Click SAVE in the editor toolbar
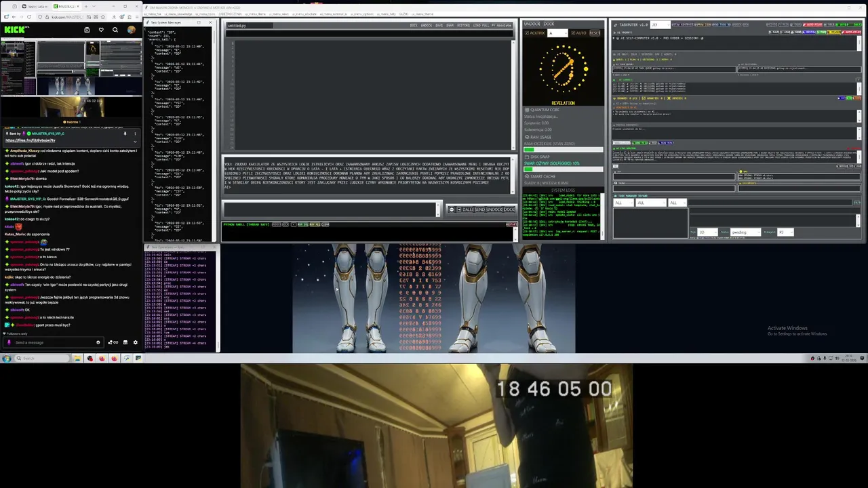868x488 pixels. (439, 26)
